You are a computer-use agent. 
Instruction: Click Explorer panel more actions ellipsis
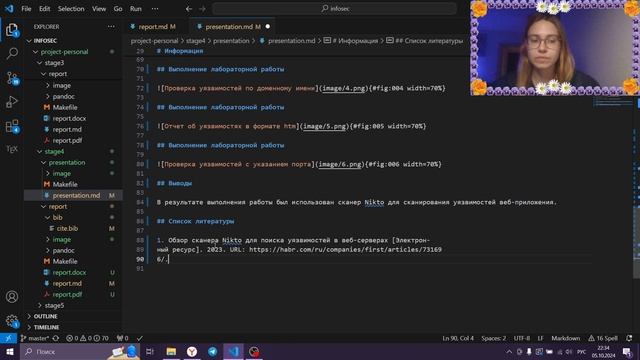tap(111, 27)
